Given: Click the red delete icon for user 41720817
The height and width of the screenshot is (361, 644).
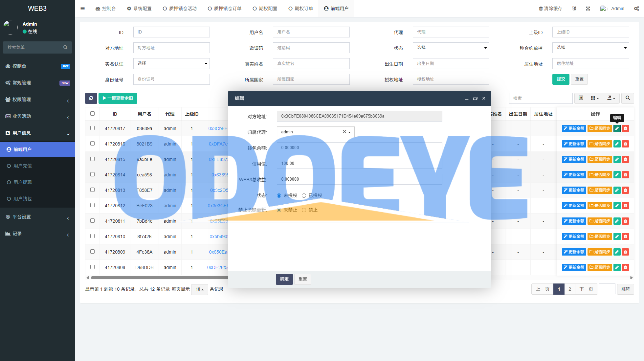Looking at the screenshot, I should click(626, 128).
